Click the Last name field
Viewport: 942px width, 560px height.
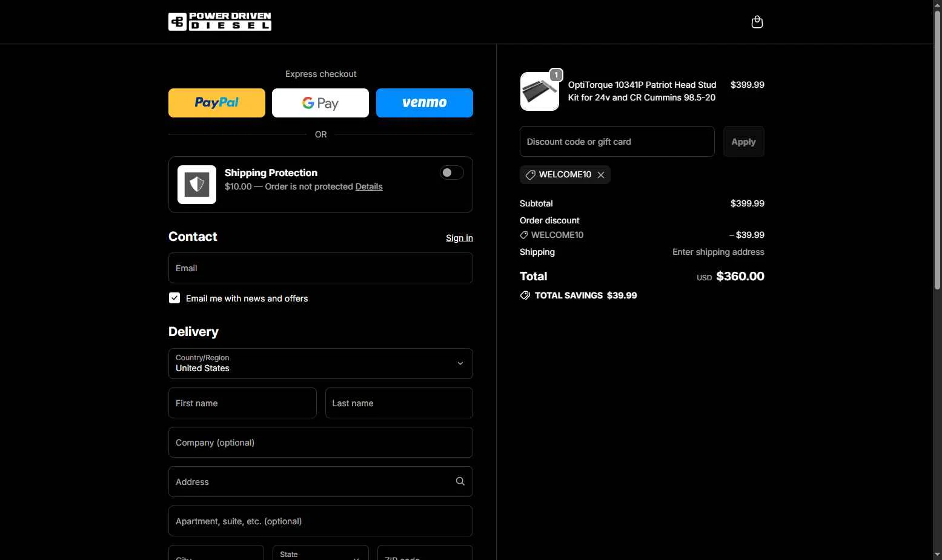pyautogui.click(x=399, y=403)
